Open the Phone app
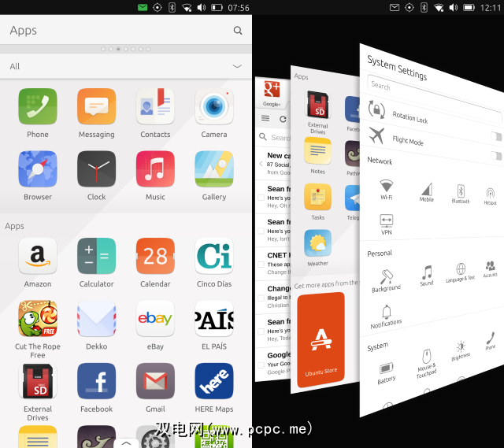This screenshot has width=504, height=448. [x=38, y=106]
